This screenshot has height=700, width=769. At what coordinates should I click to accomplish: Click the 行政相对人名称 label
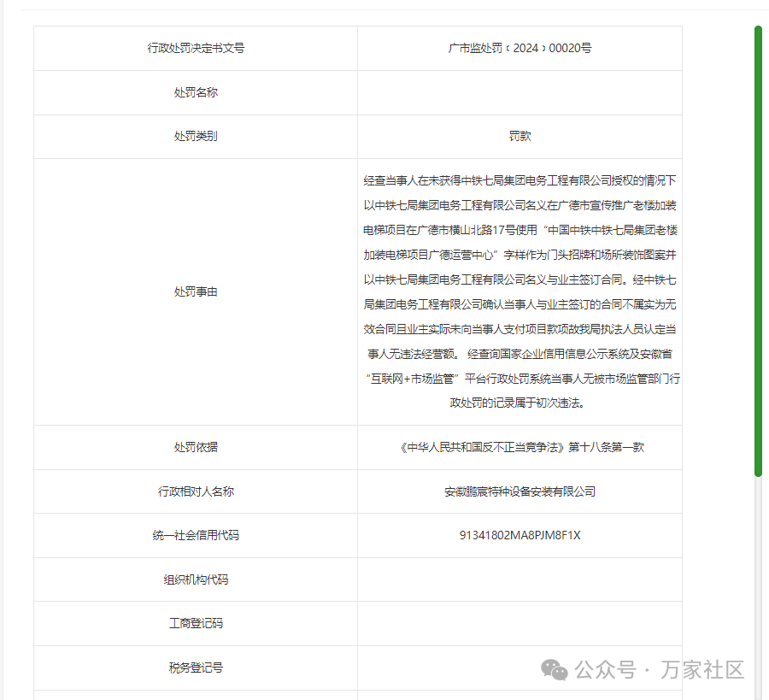196,491
